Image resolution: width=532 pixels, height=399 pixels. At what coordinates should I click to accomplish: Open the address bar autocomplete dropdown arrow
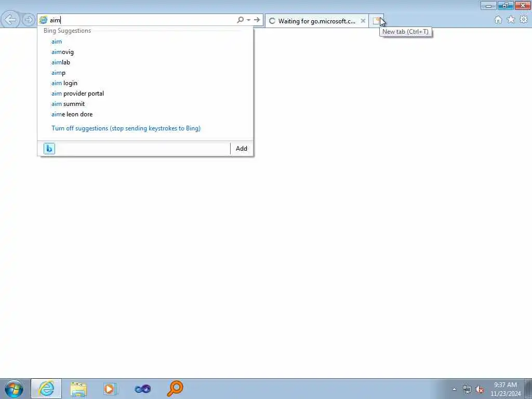pos(249,20)
